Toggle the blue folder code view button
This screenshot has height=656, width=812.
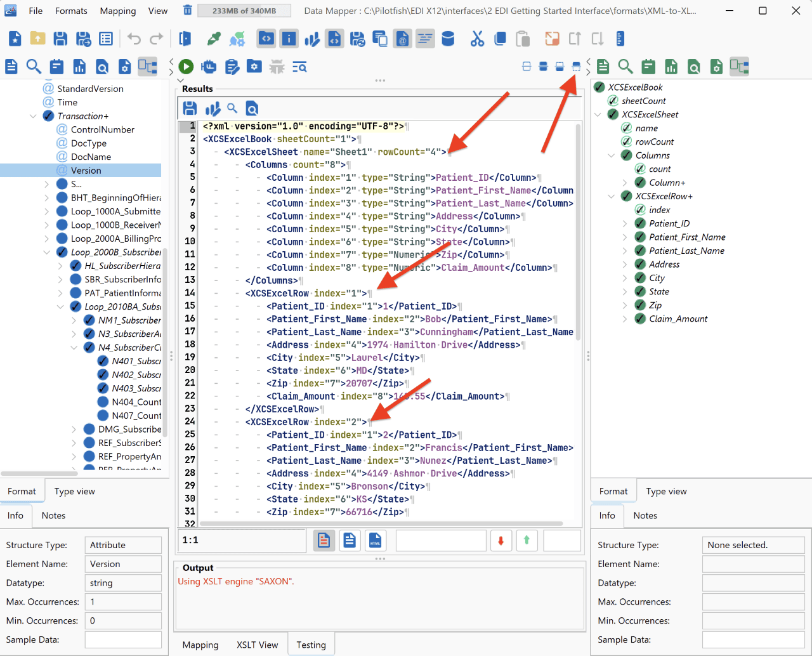(266, 39)
